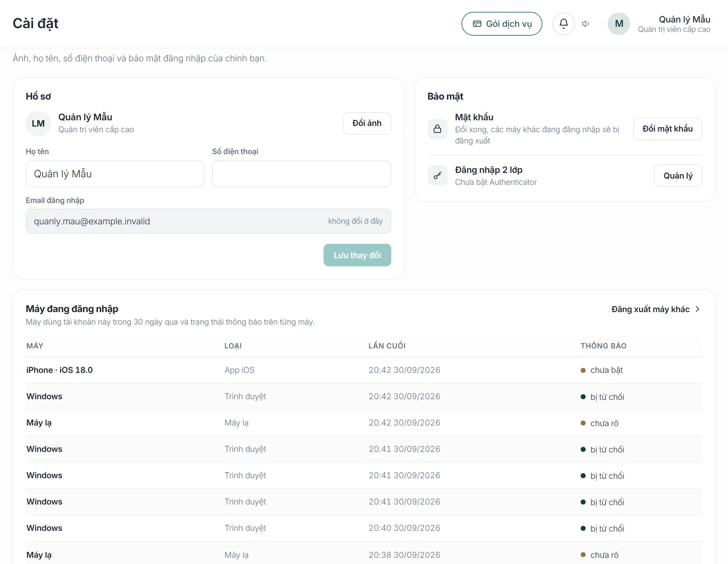Save changes with Lưu thay đổi

(x=357, y=255)
